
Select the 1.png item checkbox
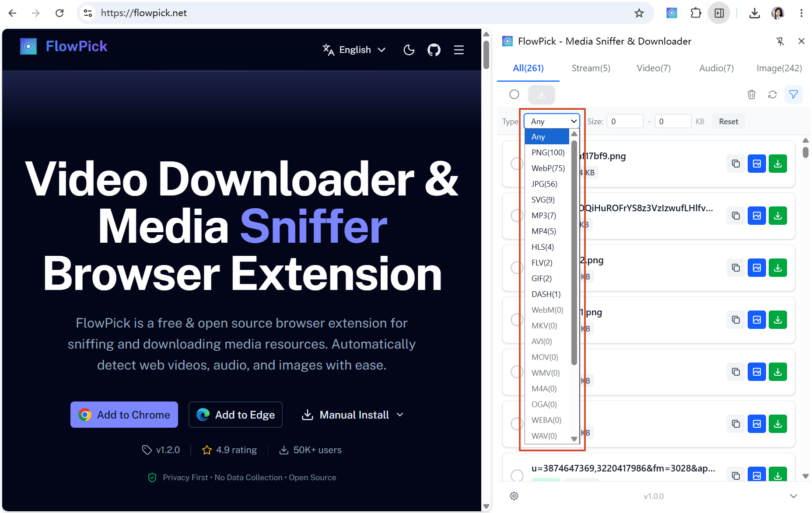[517, 320]
